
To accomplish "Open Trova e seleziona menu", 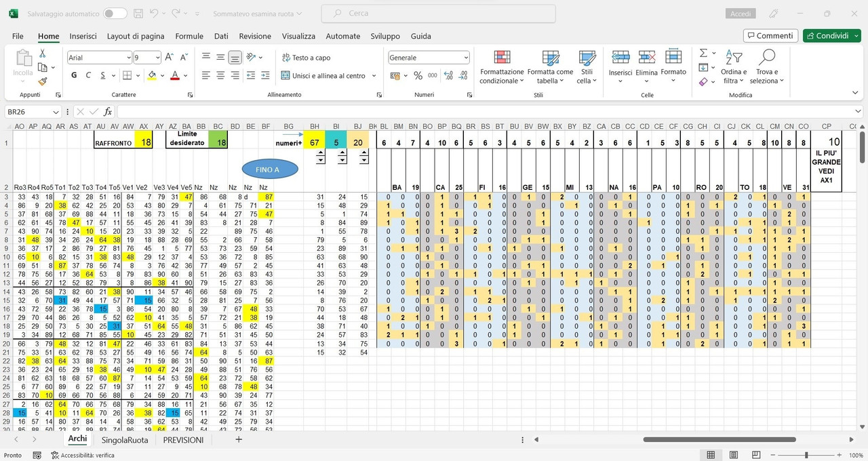I will 767,66.
